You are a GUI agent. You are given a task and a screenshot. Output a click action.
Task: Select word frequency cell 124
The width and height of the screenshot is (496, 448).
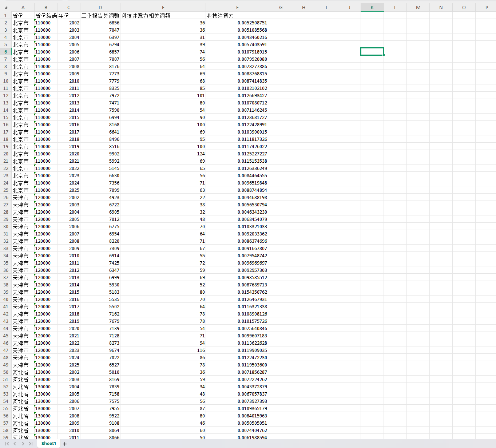(163, 154)
